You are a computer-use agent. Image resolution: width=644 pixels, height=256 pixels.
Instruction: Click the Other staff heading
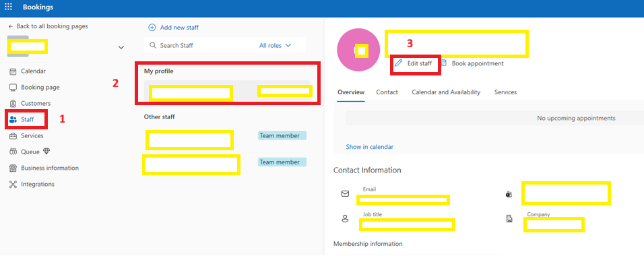point(160,117)
